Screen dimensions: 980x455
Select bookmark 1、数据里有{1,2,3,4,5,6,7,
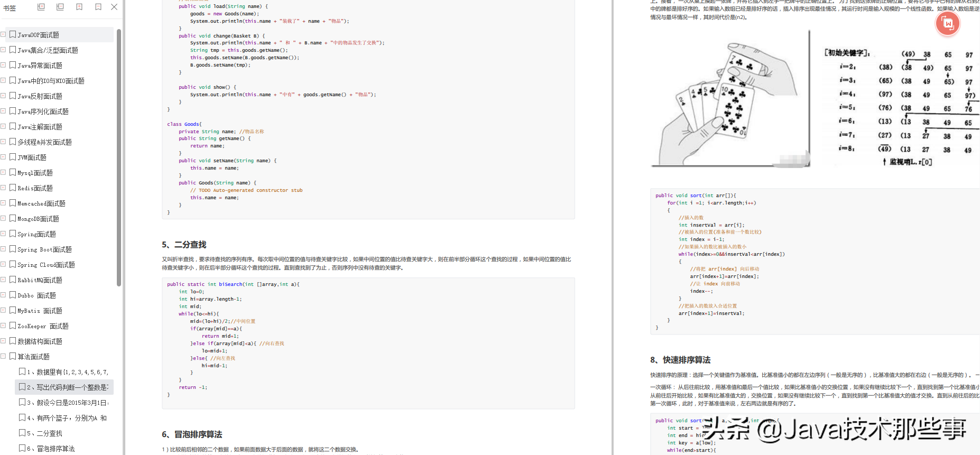pos(68,372)
